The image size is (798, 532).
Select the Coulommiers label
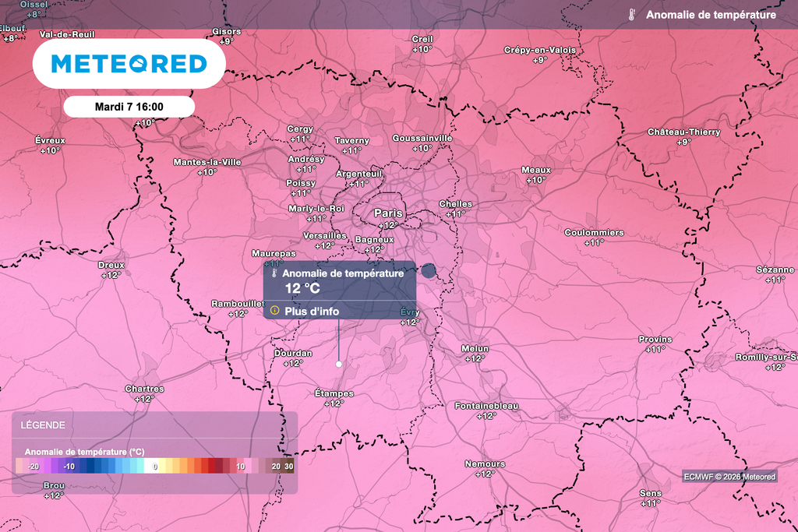click(594, 232)
